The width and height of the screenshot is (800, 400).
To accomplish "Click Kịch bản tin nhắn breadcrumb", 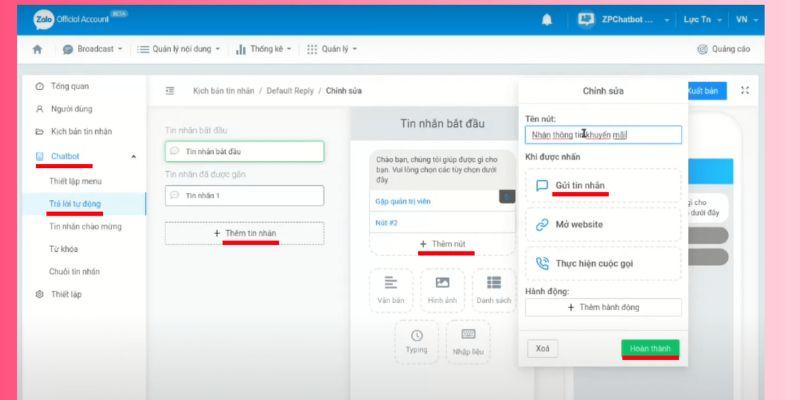I will (223, 91).
